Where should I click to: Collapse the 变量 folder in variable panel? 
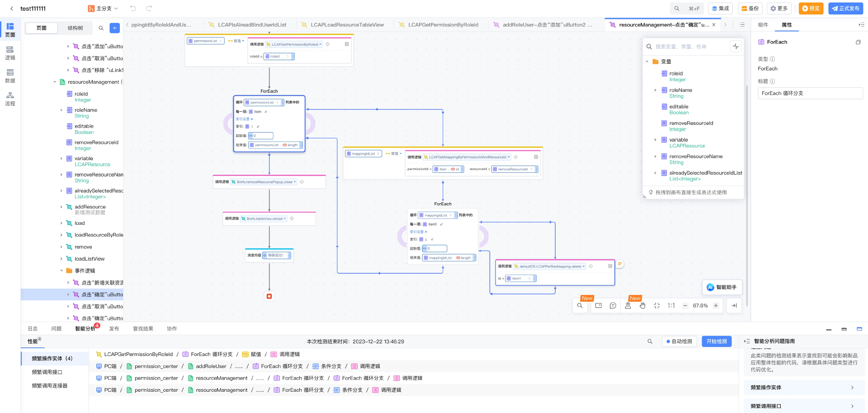pyautogui.click(x=647, y=62)
